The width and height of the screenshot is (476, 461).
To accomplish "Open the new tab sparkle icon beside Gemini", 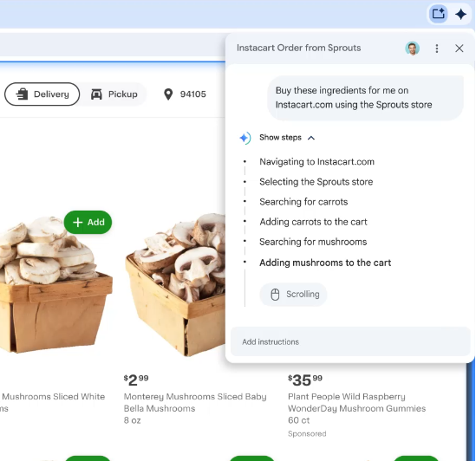I will point(438,14).
